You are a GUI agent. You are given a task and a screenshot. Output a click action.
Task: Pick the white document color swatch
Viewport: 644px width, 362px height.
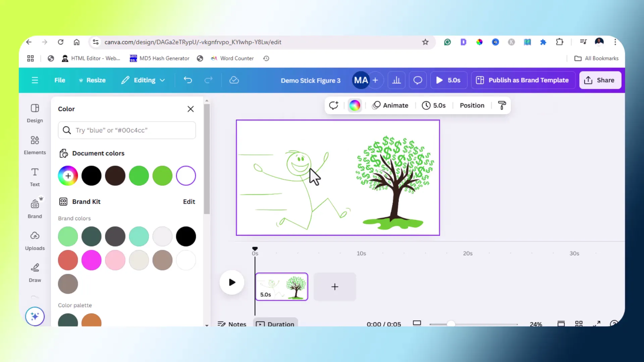tap(186, 176)
